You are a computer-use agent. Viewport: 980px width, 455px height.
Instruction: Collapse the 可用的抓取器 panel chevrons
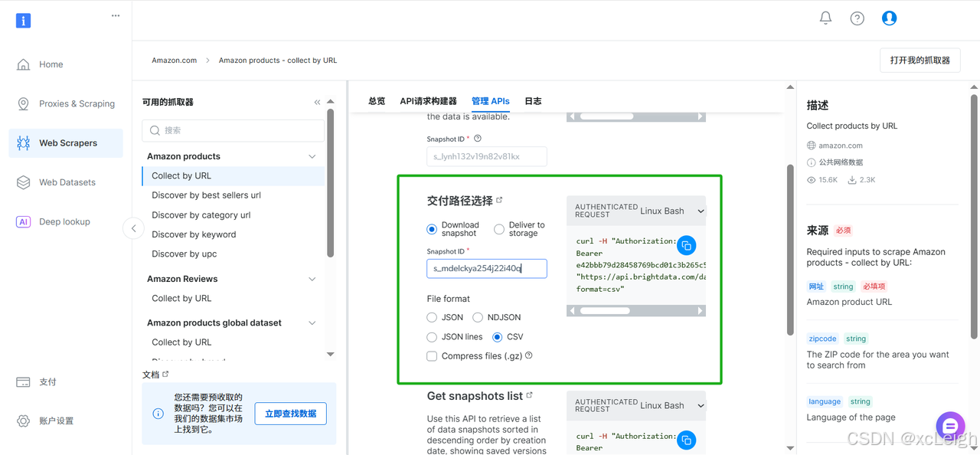317,102
